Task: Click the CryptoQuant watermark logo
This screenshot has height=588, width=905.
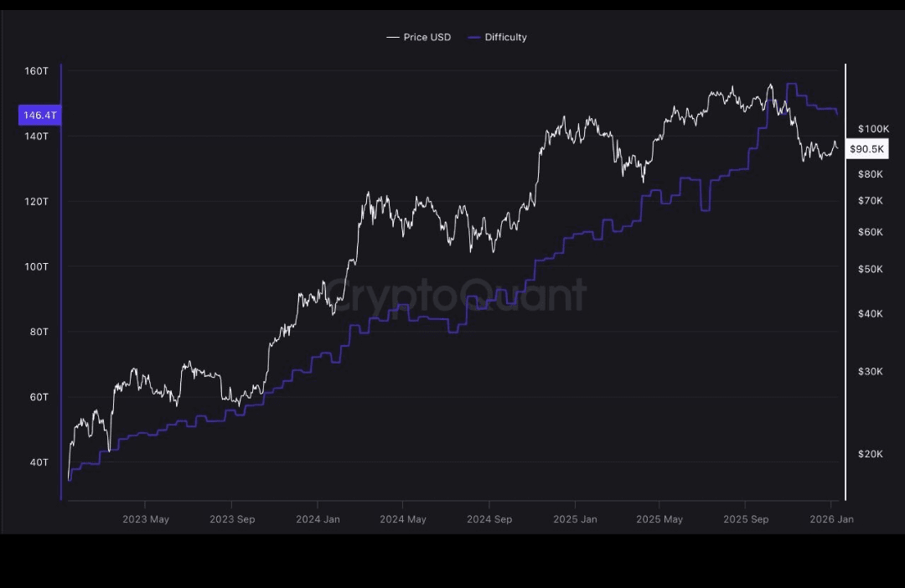Action: coord(455,295)
